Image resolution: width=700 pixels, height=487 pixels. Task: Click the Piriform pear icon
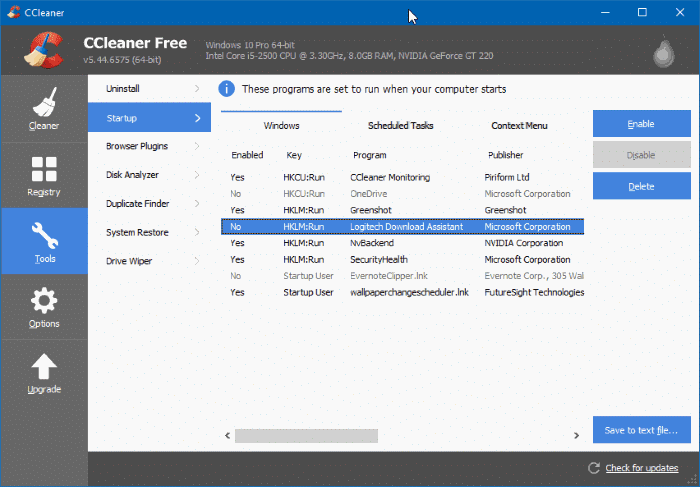[x=663, y=51]
